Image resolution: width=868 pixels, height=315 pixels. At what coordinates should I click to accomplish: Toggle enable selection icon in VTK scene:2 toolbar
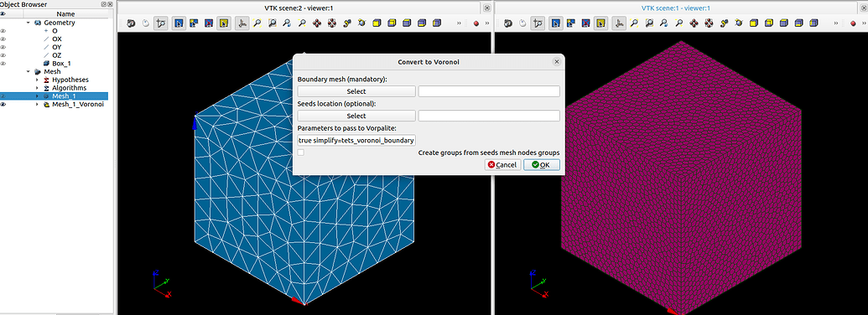224,23
